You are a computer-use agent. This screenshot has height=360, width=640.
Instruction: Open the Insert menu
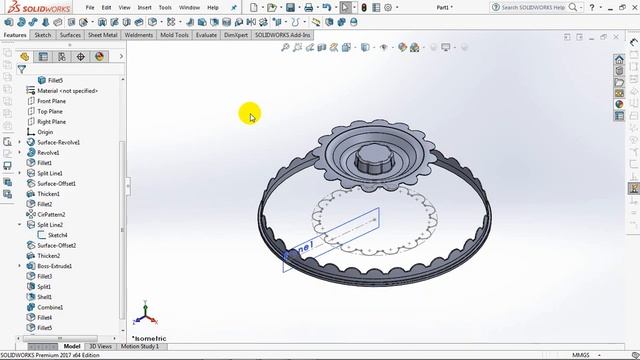[x=144, y=7]
